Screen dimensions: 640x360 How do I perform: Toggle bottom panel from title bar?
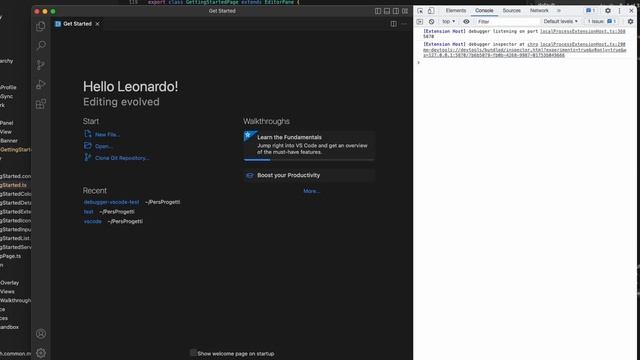tap(387, 11)
